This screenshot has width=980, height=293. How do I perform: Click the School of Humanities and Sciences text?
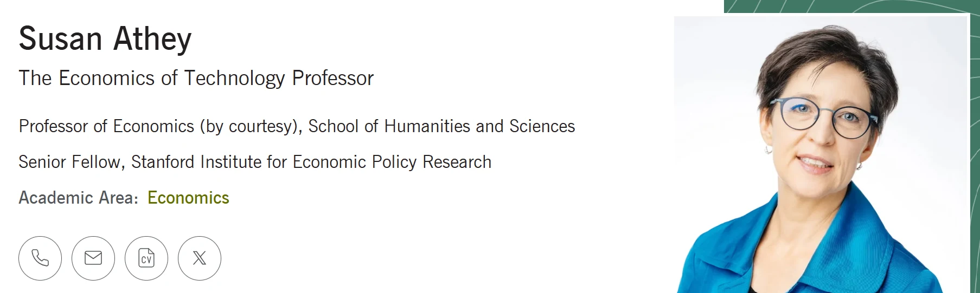441,126
